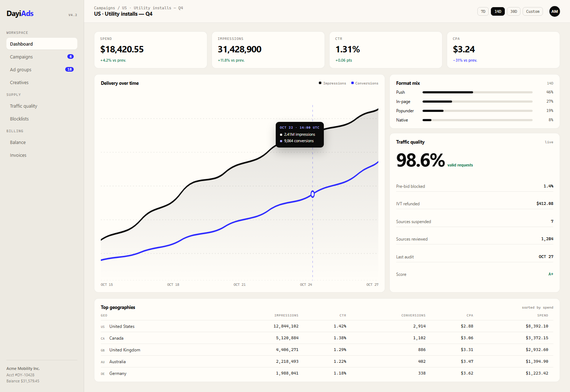Viewport: 570px width, 392px height.
Task: Click the Impressions value 31,428,900
Action: (239, 49)
